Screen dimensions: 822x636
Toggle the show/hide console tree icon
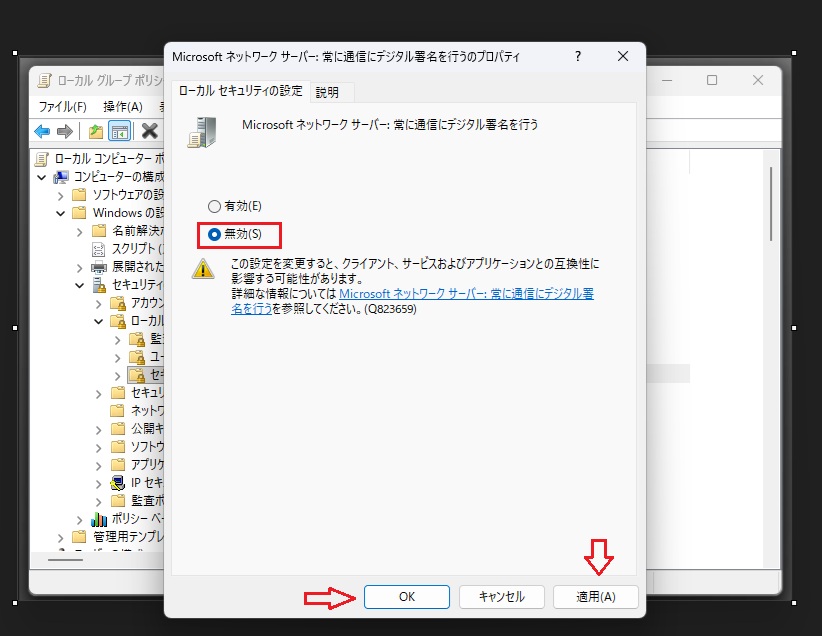click(x=120, y=131)
